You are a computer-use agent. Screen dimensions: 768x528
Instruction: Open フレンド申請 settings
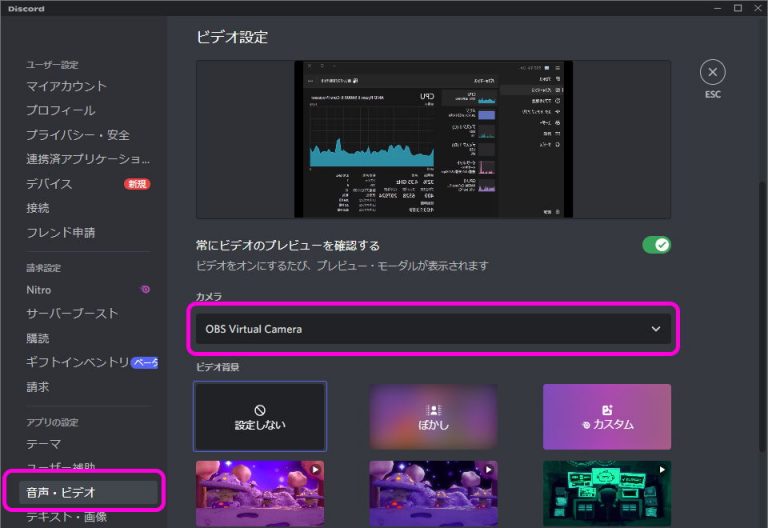61,233
